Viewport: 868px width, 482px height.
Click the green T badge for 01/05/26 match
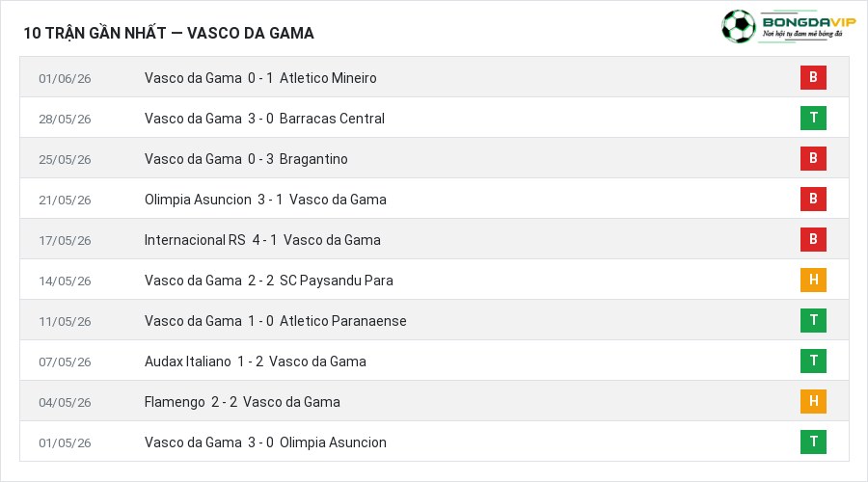pyautogui.click(x=813, y=442)
